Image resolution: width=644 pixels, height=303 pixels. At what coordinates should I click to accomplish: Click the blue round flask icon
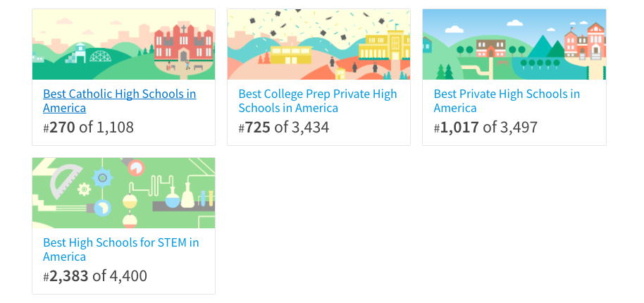click(173, 199)
